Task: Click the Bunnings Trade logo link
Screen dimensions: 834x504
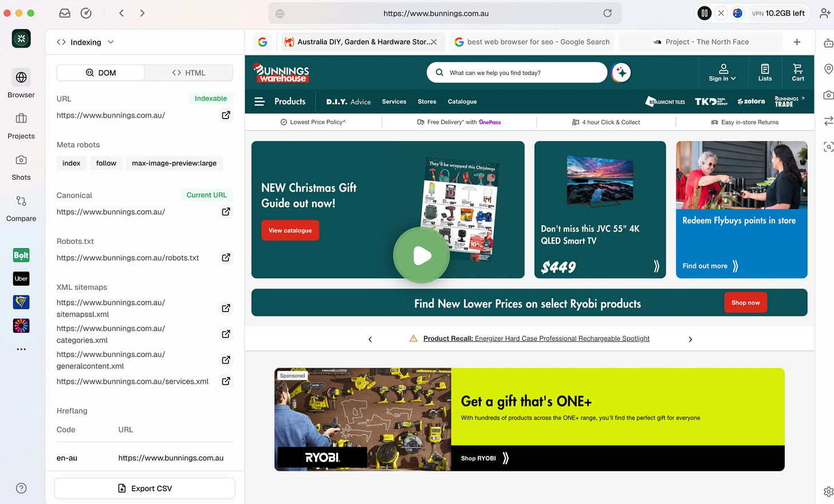Action: coord(789,101)
